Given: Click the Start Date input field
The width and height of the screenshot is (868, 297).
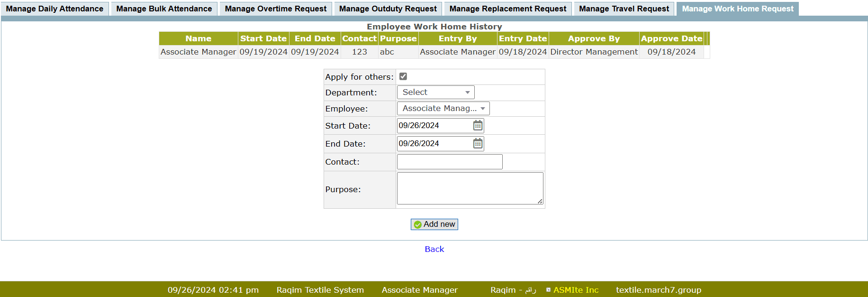Looking at the screenshot, I should (x=434, y=125).
